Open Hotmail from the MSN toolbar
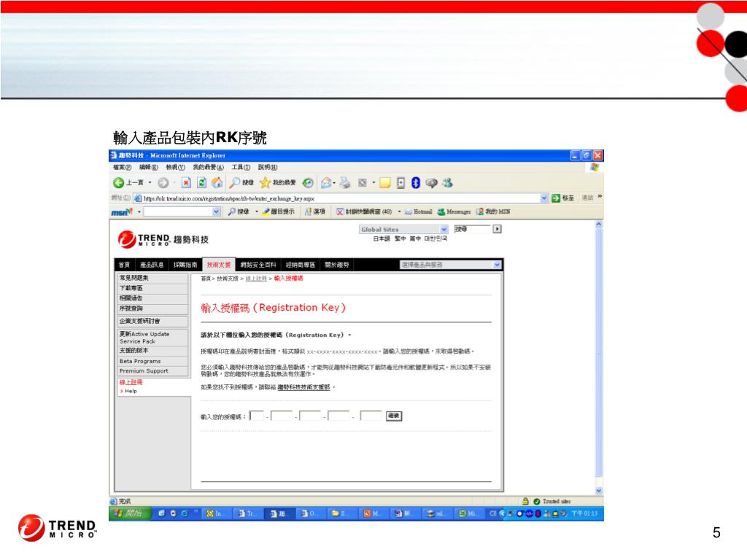 [418, 212]
